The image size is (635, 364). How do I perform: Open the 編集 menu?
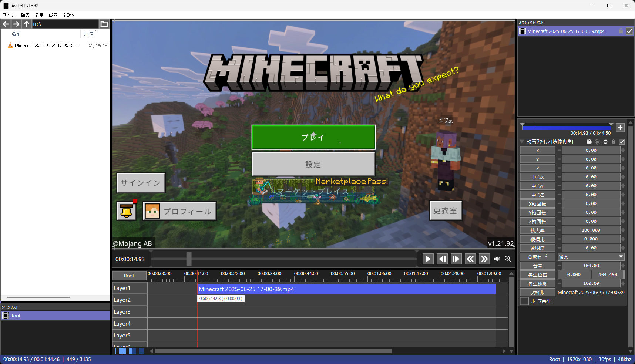coord(25,15)
